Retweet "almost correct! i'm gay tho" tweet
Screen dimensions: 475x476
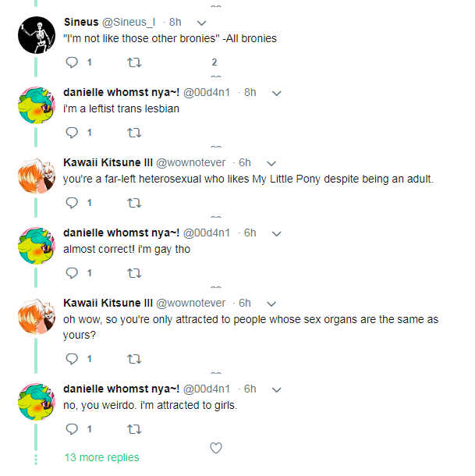134,273
